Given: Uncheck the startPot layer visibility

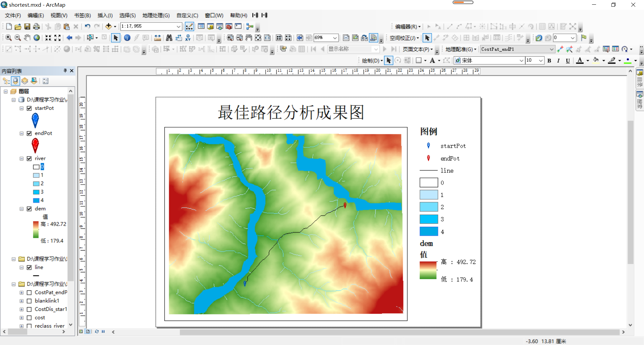Looking at the screenshot, I should (30, 108).
